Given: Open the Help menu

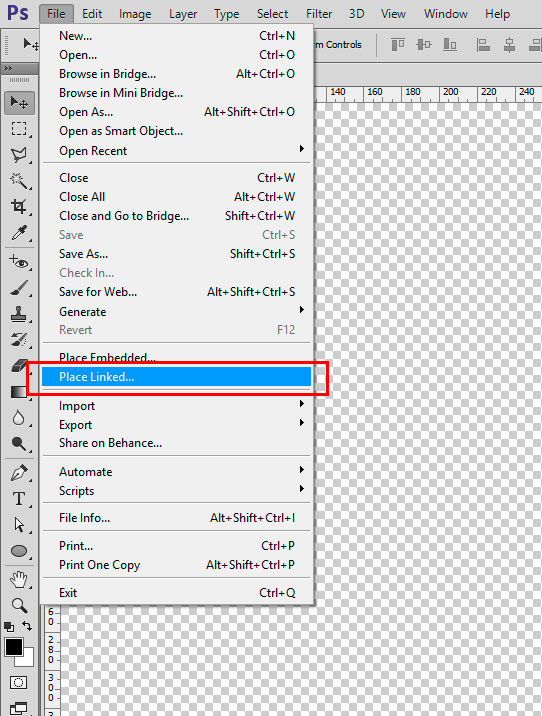Looking at the screenshot, I should [497, 14].
